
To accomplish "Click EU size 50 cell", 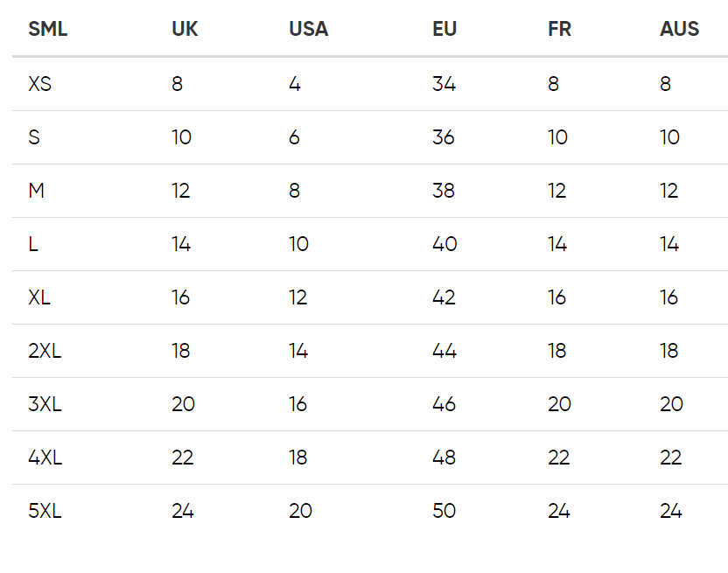I will point(444,511).
